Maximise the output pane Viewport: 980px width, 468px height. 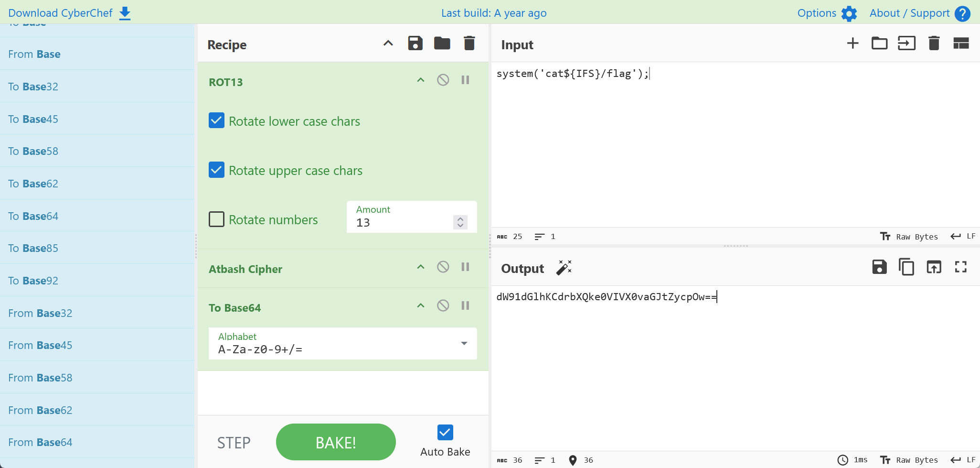960,267
